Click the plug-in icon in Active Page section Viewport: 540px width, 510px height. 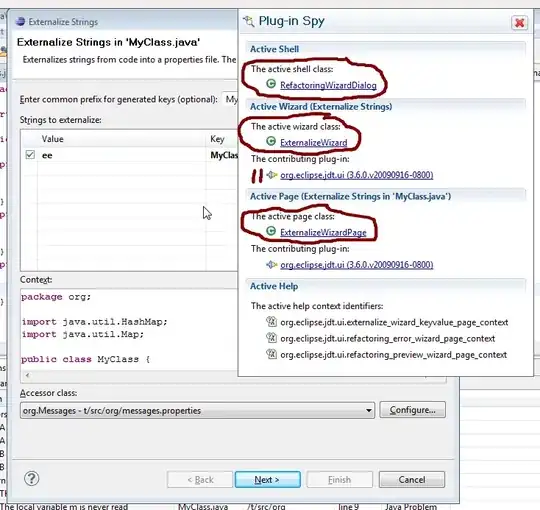coord(272,264)
